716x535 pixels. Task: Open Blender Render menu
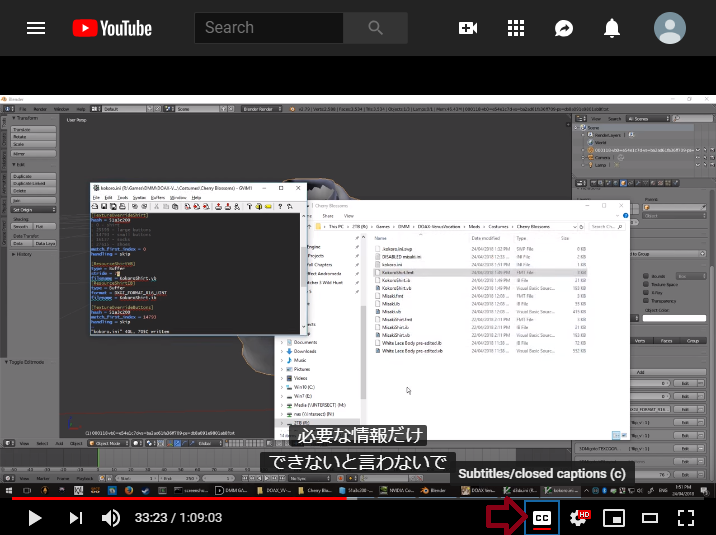click(x=40, y=109)
